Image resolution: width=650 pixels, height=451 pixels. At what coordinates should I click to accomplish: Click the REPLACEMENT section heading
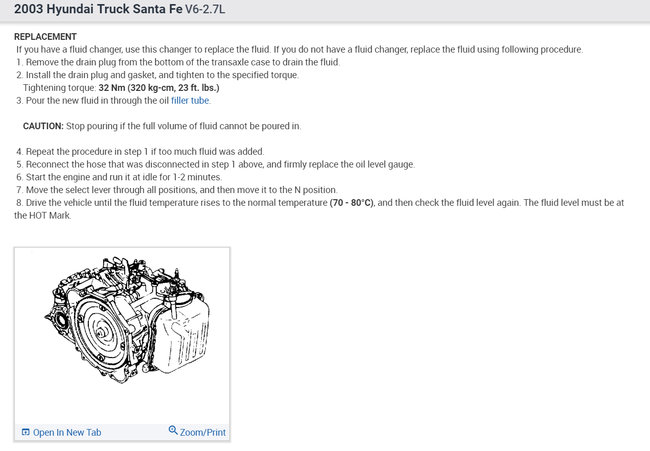[45, 36]
